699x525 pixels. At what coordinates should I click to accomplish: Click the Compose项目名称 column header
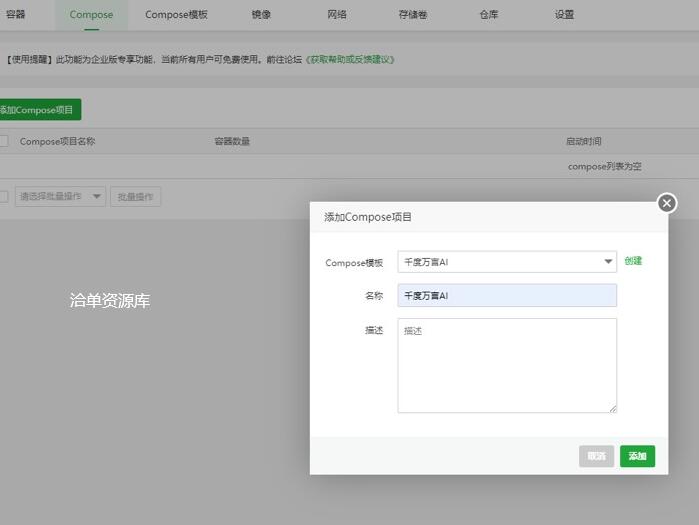pyautogui.click(x=57, y=141)
